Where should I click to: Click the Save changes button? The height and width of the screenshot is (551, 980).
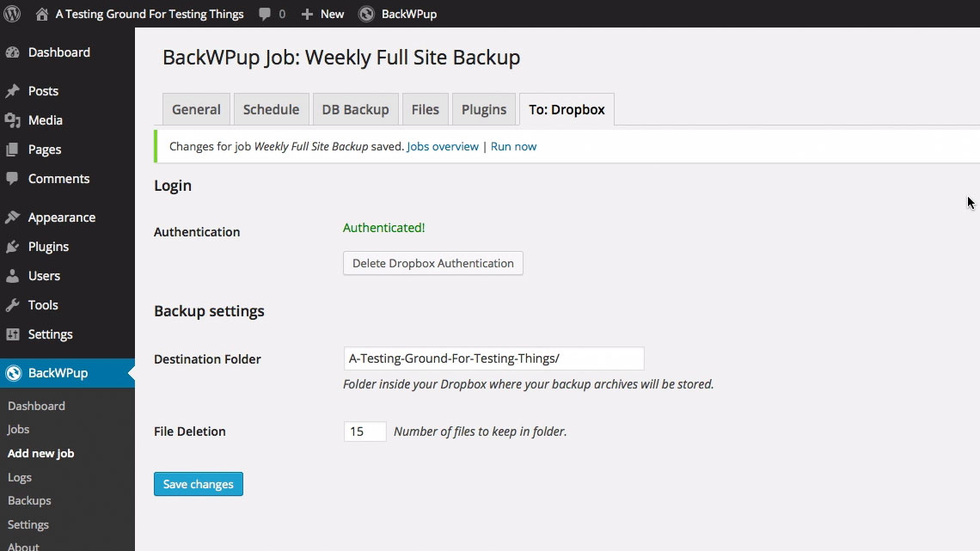(198, 484)
